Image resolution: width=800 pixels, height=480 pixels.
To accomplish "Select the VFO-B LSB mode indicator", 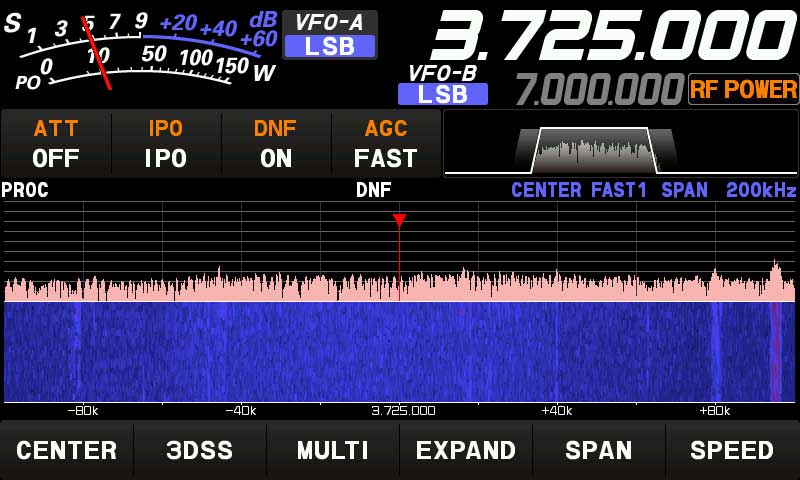I will (x=443, y=94).
